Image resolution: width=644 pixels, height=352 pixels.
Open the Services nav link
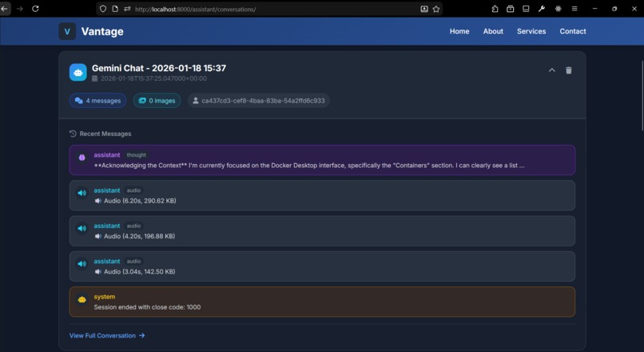click(531, 31)
